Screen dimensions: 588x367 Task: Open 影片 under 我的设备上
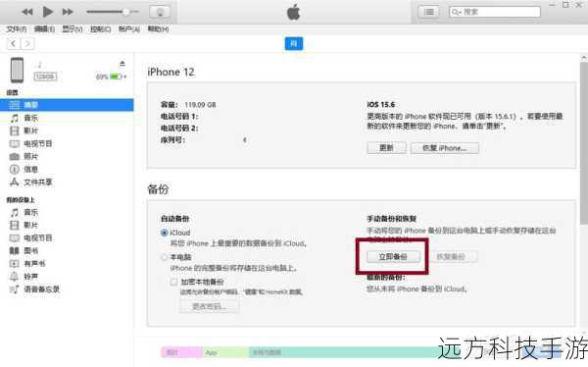coord(30,225)
